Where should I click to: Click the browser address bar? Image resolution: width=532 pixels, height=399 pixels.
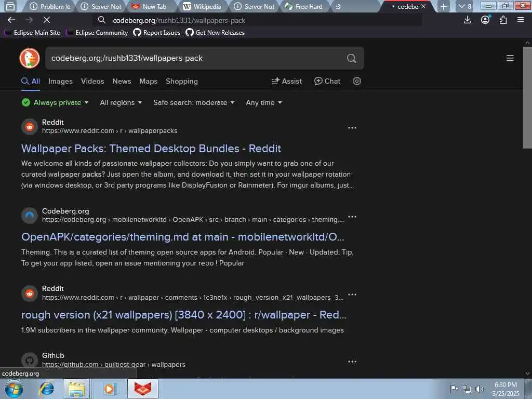(258, 20)
